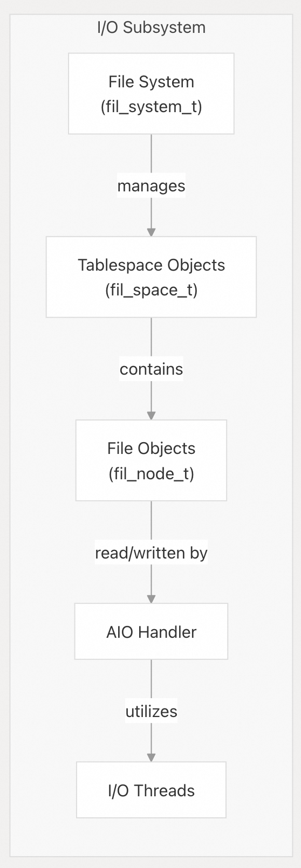The image size is (301, 868).
Task: Select the File Objects heading text
Action: (x=151, y=449)
